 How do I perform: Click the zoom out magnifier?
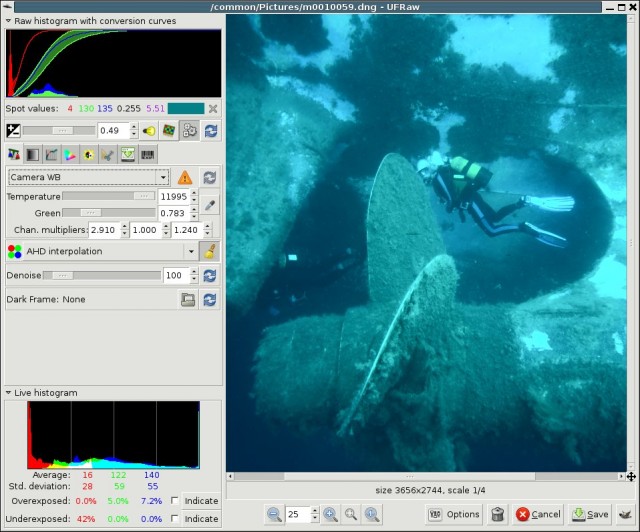(274, 514)
